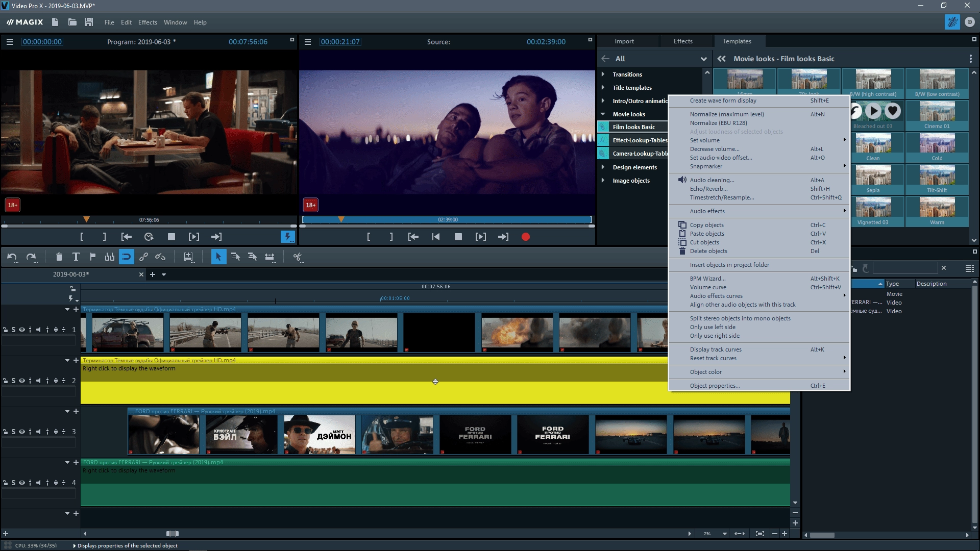Click the back arrow beside All
Image resolution: width=980 pixels, height=551 pixels.
point(606,59)
